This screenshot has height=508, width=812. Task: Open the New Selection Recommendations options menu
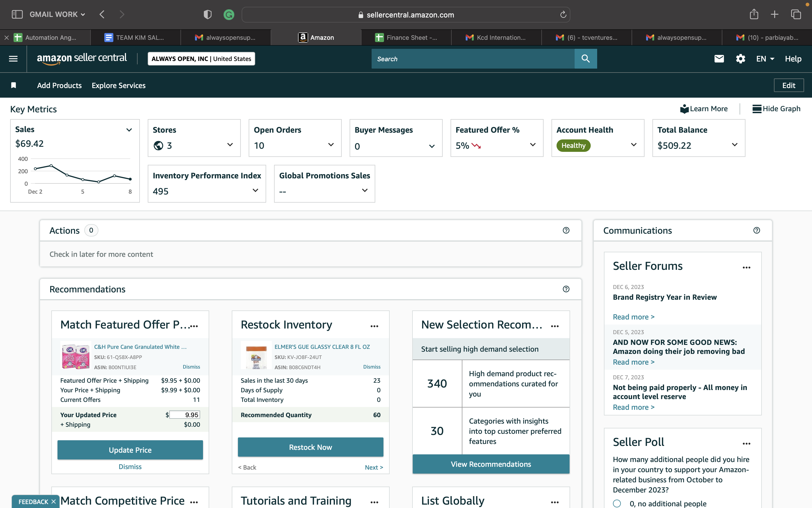(x=555, y=326)
